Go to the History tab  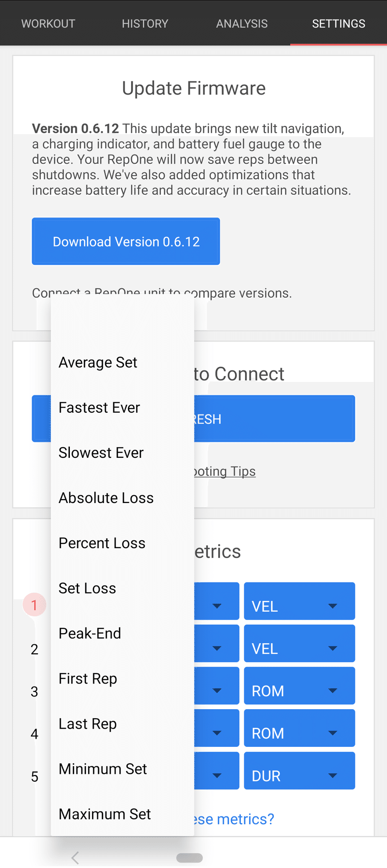coord(145,23)
